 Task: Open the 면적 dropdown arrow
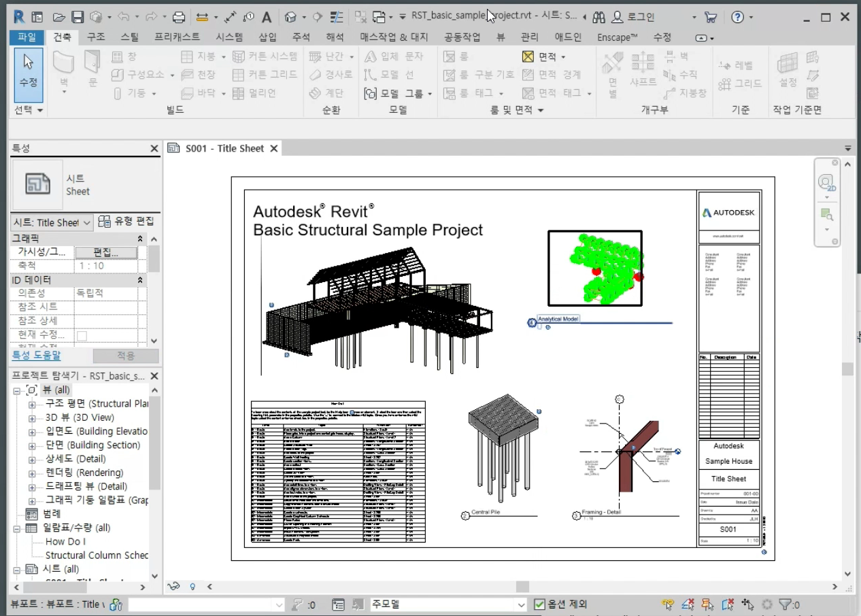coord(563,57)
